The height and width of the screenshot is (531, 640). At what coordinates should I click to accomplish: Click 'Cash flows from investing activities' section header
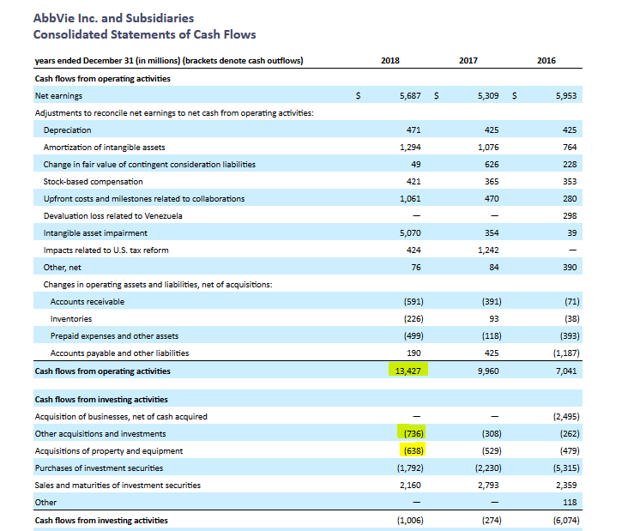pyautogui.click(x=101, y=399)
